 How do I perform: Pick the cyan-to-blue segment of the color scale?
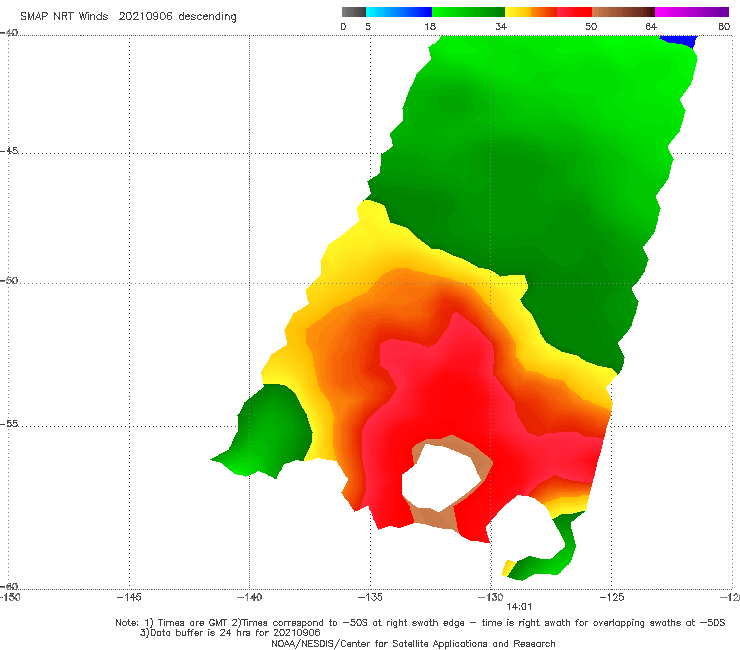point(399,12)
